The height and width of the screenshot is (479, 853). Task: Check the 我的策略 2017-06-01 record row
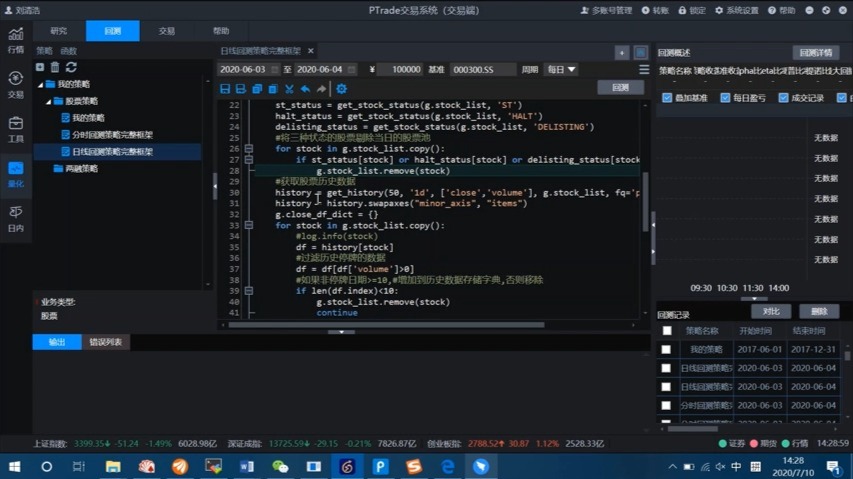[666, 350]
